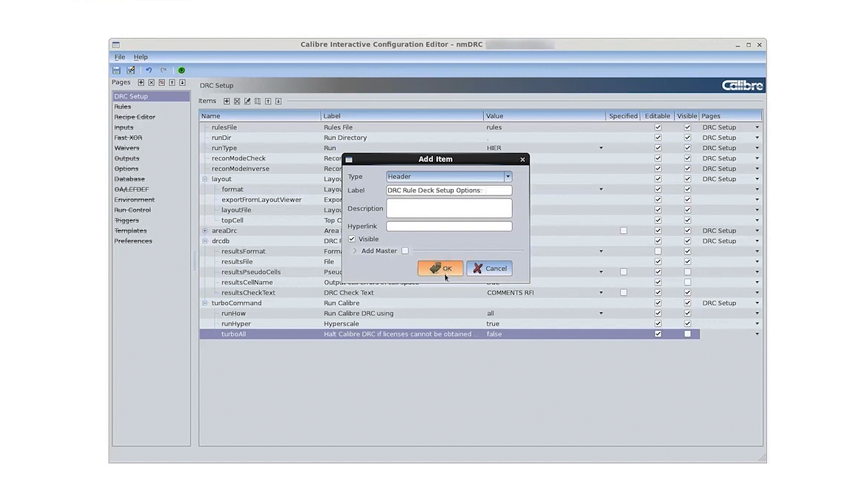Run the configuration with the green play icon
The image size is (868, 488).
tap(181, 70)
